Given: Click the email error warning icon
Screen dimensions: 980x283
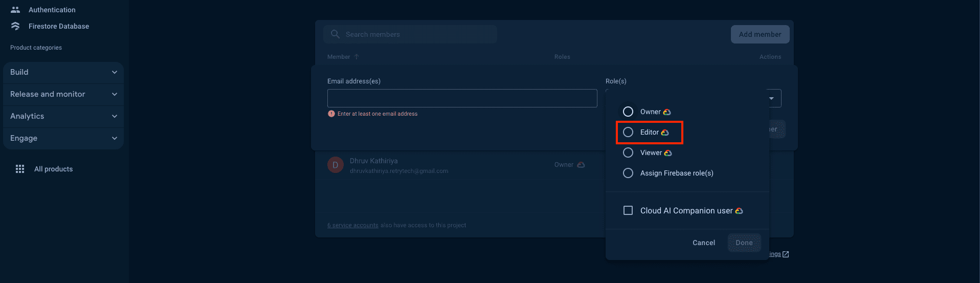Looking at the screenshot, I should 331,114.
